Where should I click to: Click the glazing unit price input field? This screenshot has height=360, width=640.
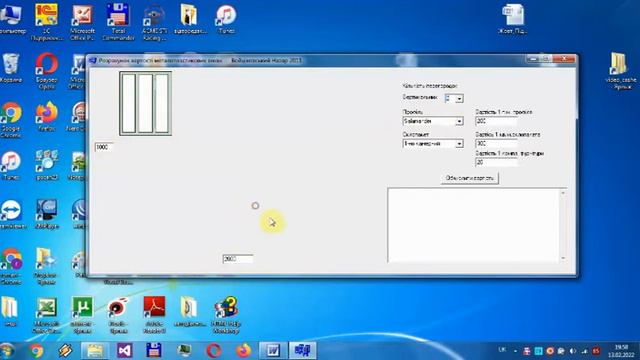(496, 144)
